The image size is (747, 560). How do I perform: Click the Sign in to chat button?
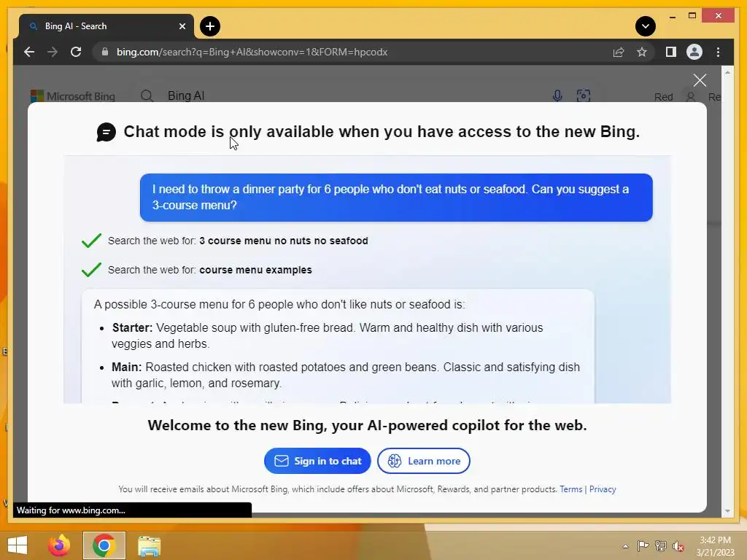[317, 461]
